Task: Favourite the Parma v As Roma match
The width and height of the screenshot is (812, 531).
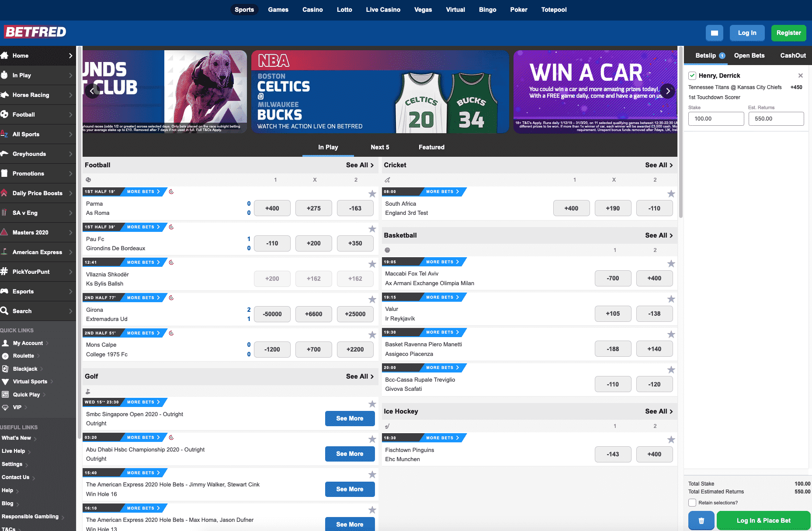Action: 372,194
